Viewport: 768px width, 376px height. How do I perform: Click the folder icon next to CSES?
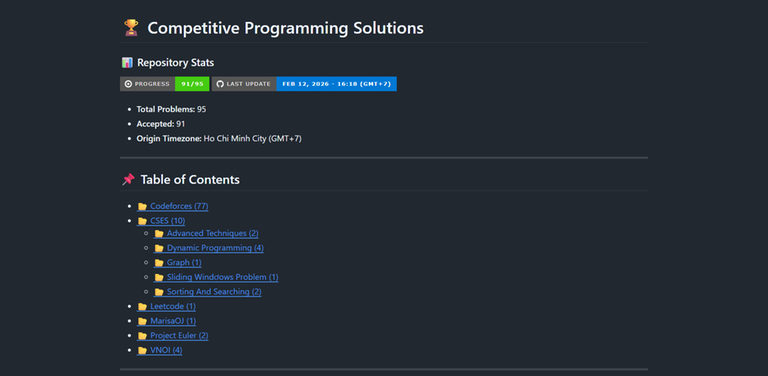pyautogui.click(x=143, y=221)
